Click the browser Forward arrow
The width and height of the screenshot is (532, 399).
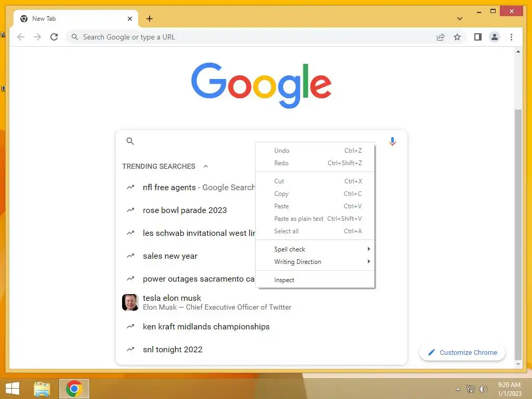point(37,37)
